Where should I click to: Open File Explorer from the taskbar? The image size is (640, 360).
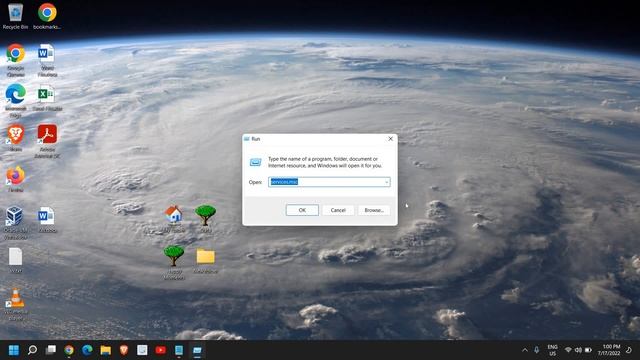coord(106,350)
